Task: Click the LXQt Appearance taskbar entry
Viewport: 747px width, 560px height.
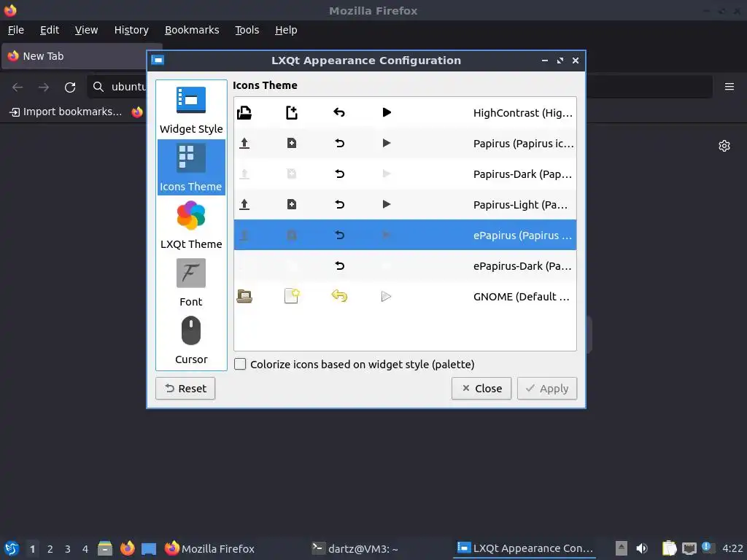Action: [x=524, y=548]
